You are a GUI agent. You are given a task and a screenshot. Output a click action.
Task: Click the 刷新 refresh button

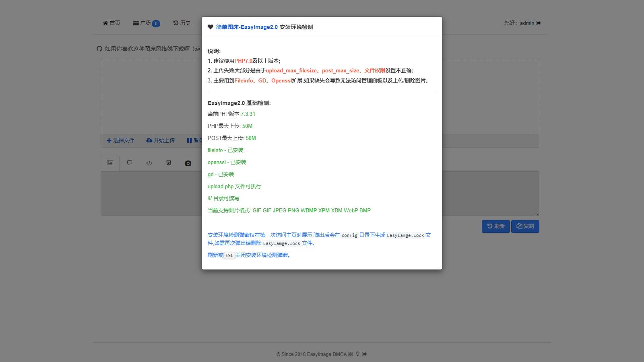495,226
